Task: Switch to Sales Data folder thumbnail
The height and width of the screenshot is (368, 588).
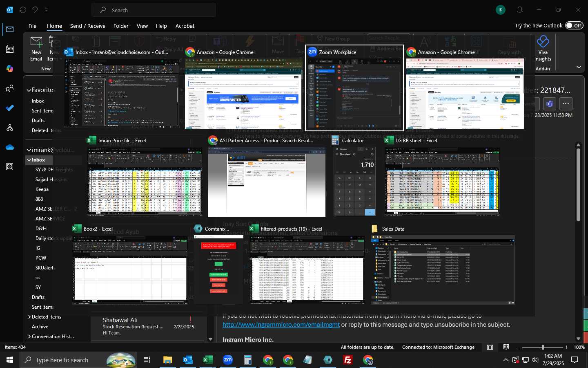Action: tap(443, 265)
